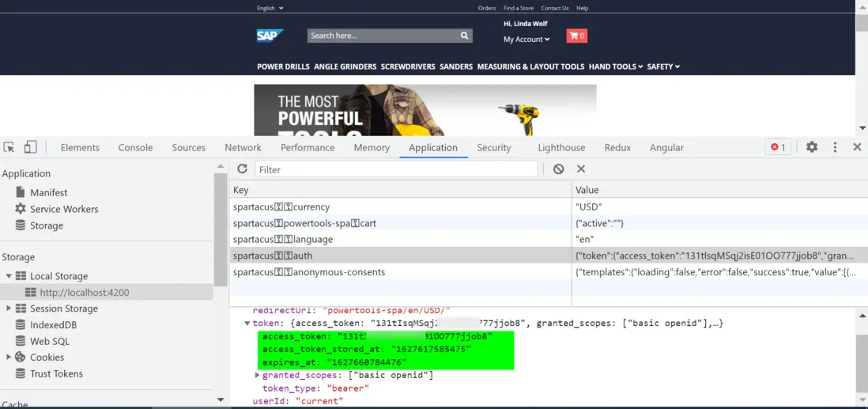The height and width of the screenshot is (409, 868).
Task: Open the Orders link
Action: pyautogui.click(x=487, y=9)
